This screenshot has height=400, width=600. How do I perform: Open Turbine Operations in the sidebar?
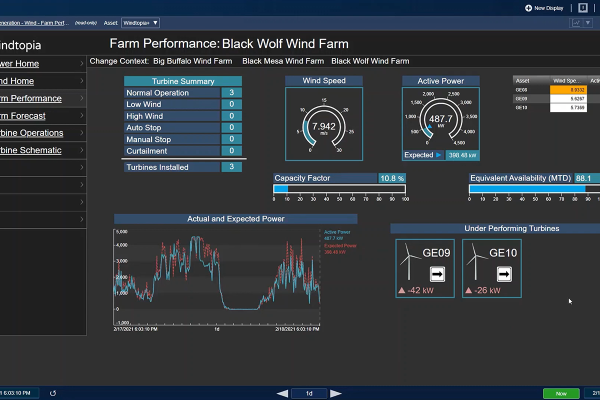click(31, 132)
